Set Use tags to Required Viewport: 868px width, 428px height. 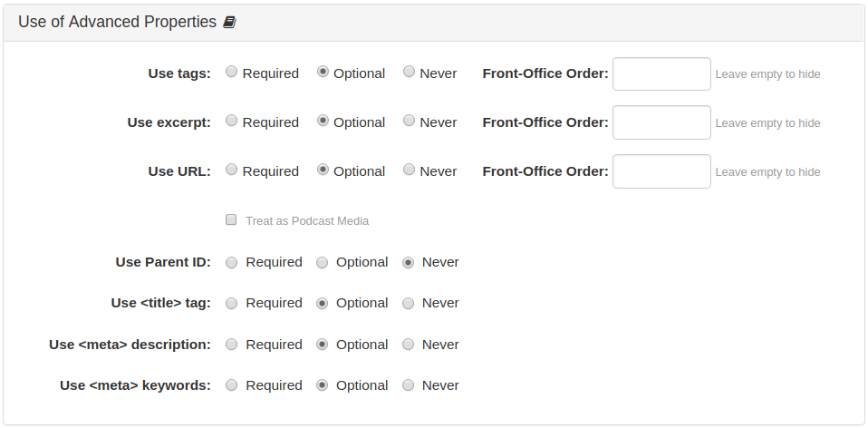[x=231, y=72]
